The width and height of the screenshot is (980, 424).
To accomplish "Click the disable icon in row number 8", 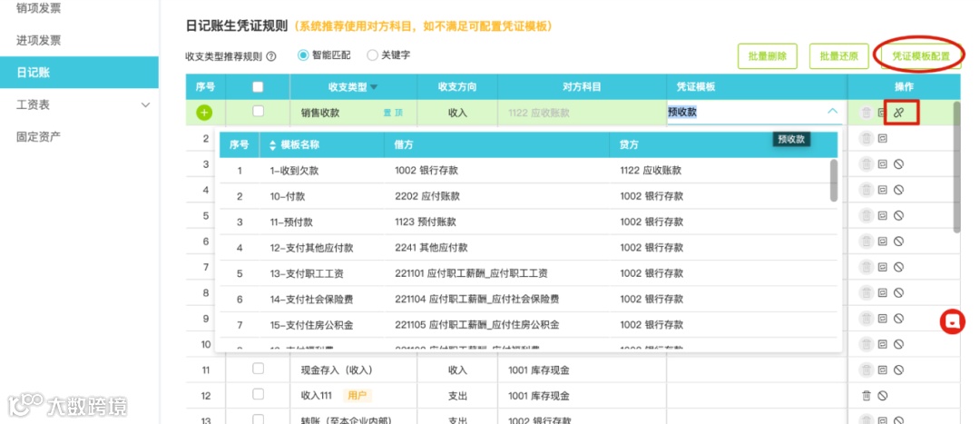I will [898, 292].
